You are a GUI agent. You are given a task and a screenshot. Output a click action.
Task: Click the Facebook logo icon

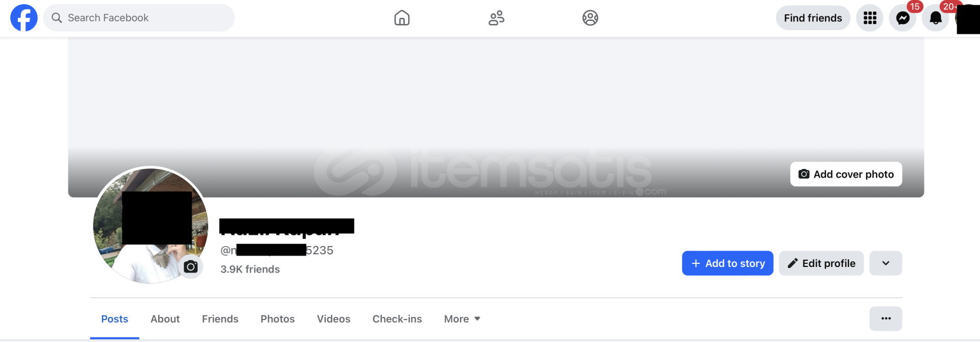[24, 18]
